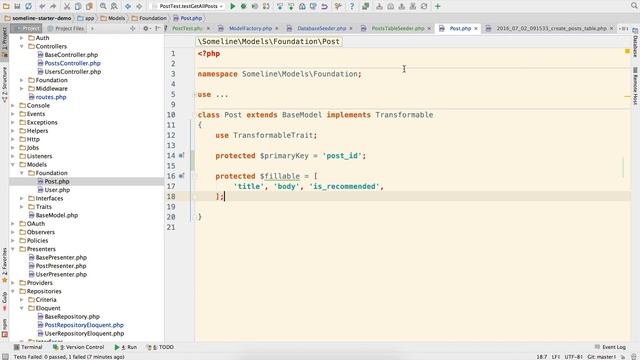Open the Project view gear settings

[x=146, y=28]
